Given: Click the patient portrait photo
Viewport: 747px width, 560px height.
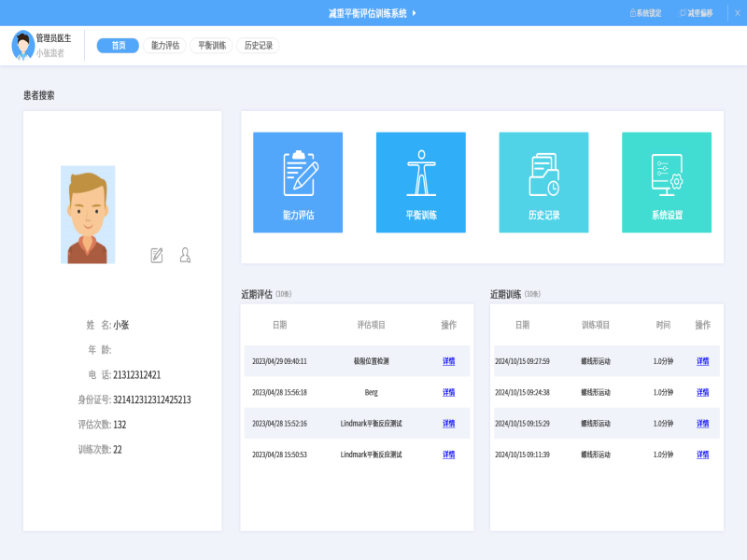Looking at the screenshot, I should point(88,215).
